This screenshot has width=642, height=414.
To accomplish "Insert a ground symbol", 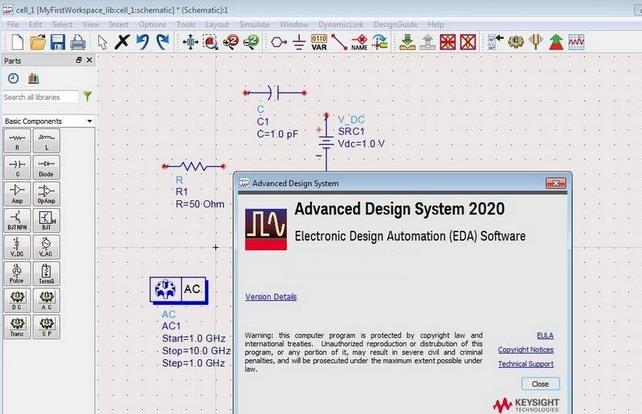I will point(299,42).
